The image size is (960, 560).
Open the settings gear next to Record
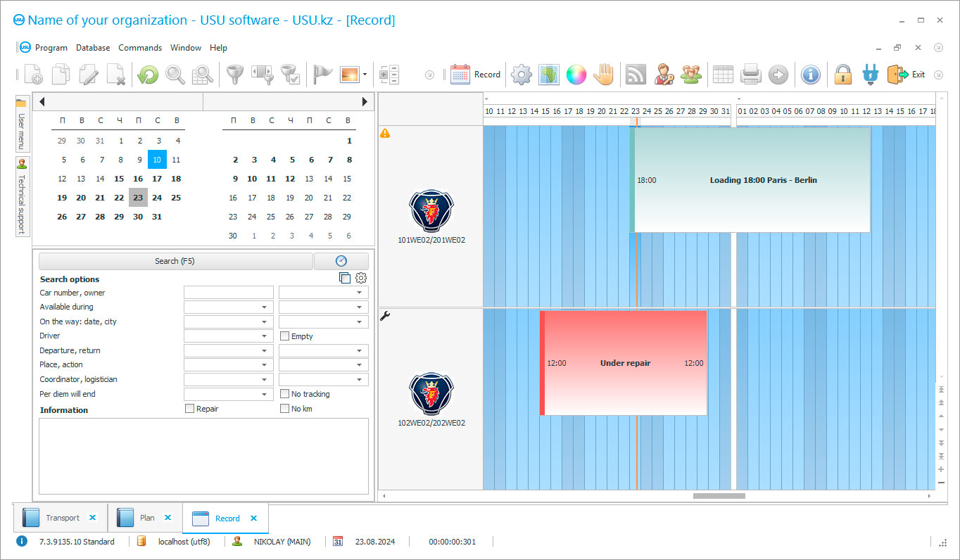pyautogui.click(x=522, y=74)
